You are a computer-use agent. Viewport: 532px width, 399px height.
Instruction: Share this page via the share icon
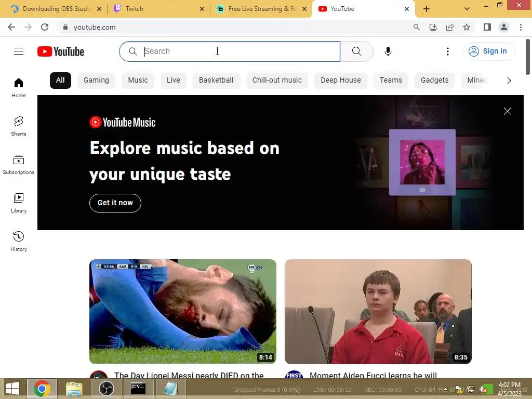point(450,27)
